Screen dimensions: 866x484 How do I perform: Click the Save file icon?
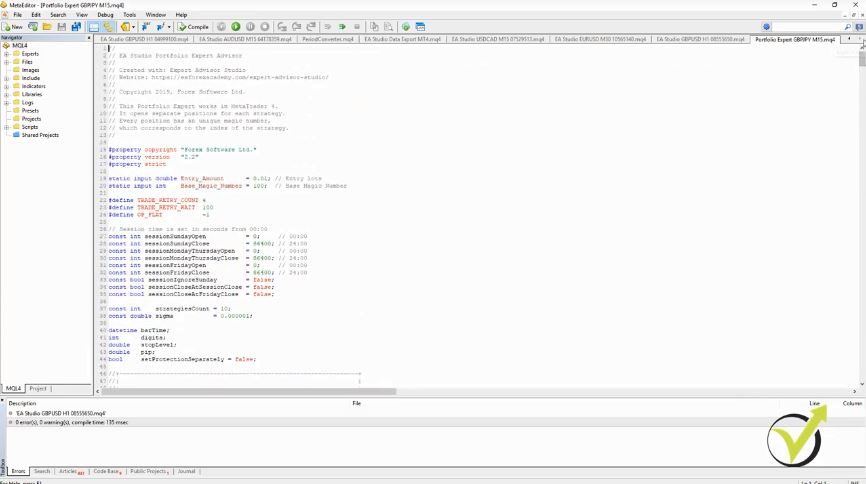click(62, 27)
